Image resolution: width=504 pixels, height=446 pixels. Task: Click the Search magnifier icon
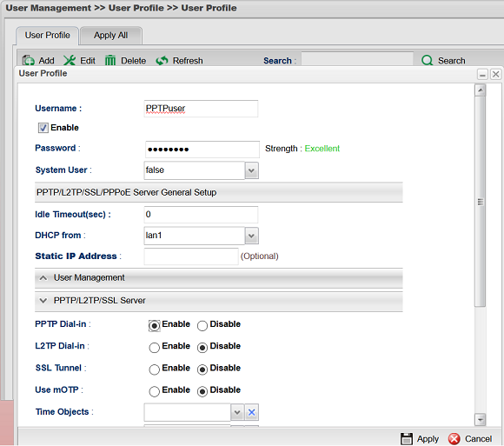(x=428, y=61)
